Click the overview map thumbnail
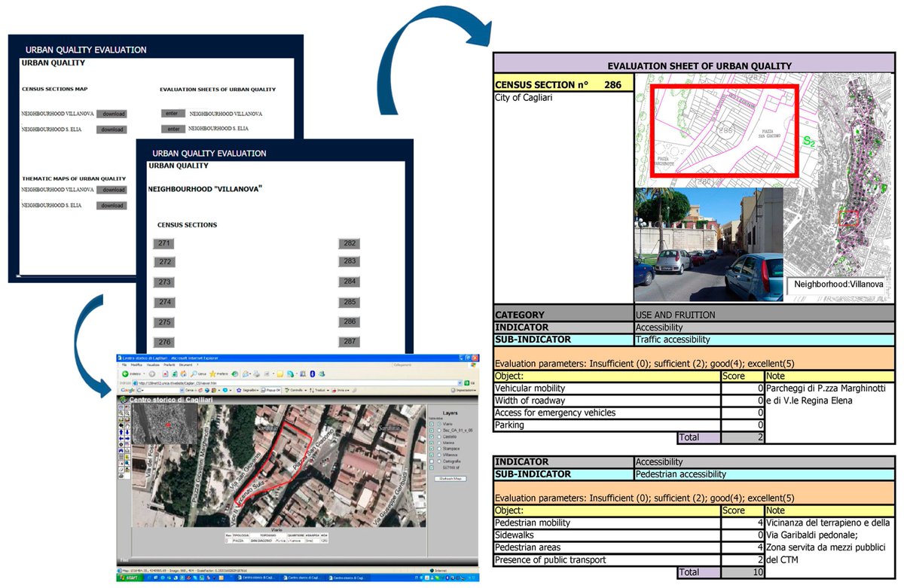Viewport: 904px width, 588px height. coord(165,424)
